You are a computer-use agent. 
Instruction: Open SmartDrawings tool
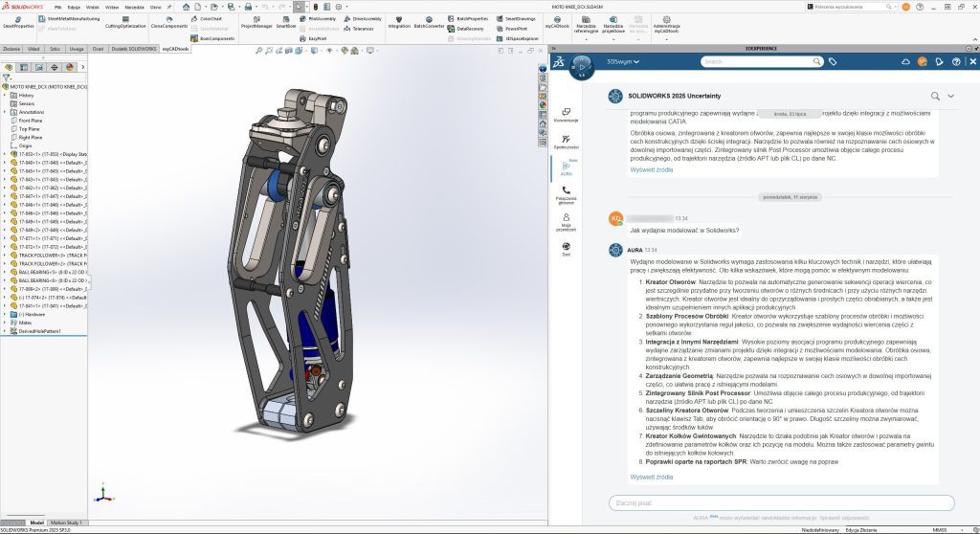tap(516, 19)
